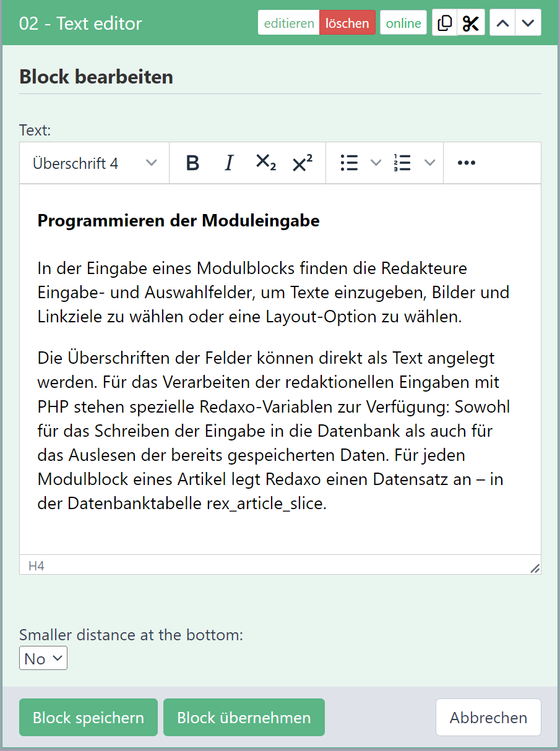
Task: Apply superscript formatting
Action: point(302,163)
